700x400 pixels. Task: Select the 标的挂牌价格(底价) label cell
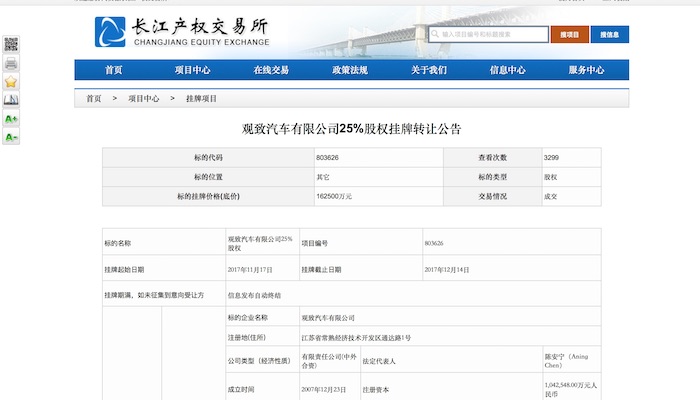(208, 196)
